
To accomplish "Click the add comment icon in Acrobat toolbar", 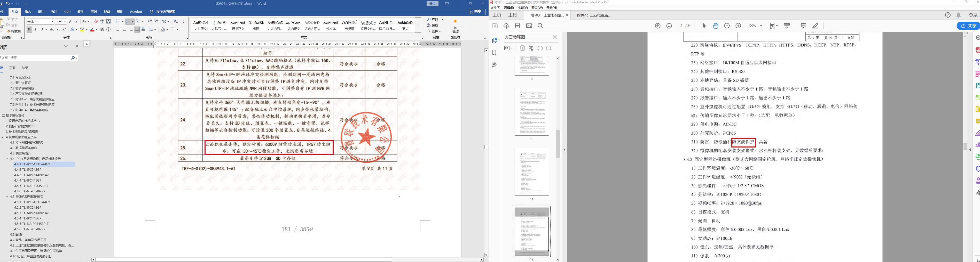I will [x=803, y=26].
